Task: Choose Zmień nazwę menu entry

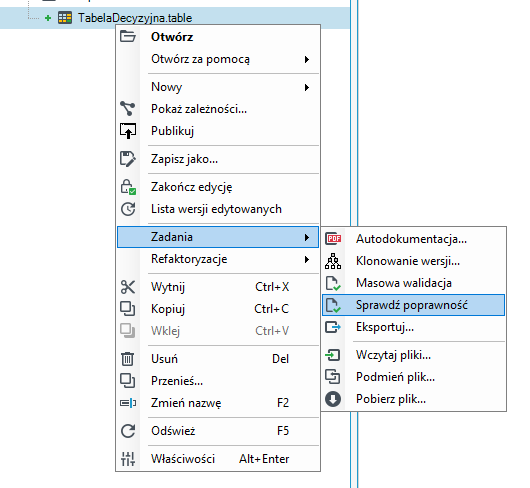Action: [218, 403]
